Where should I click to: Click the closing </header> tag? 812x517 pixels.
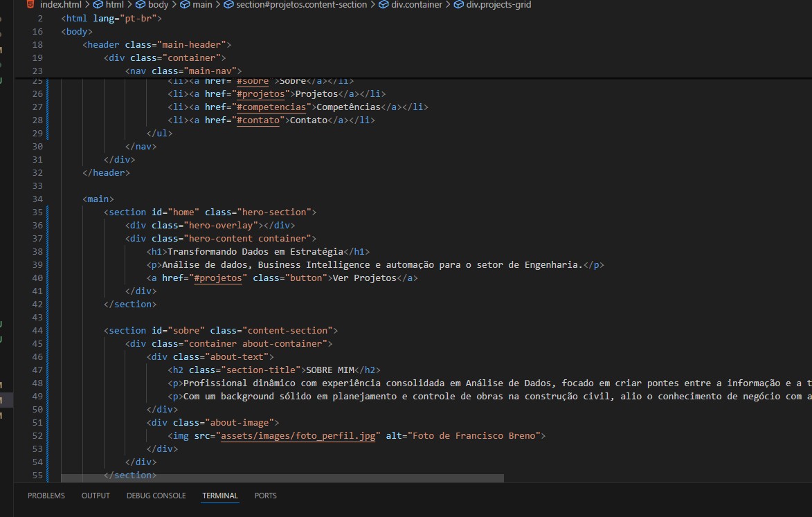[x=106, y=172]
